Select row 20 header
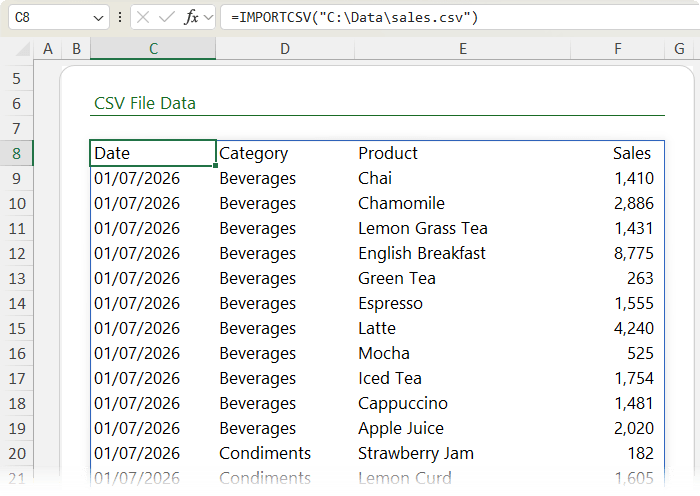Image resolution: width=700 pixels, height=496 pixels. coord(17,454)
